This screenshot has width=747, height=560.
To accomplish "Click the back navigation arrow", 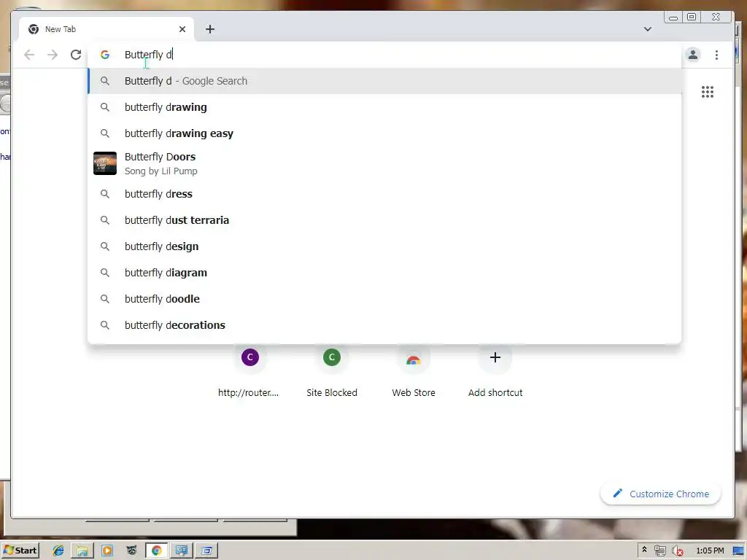I will [29, 55].
